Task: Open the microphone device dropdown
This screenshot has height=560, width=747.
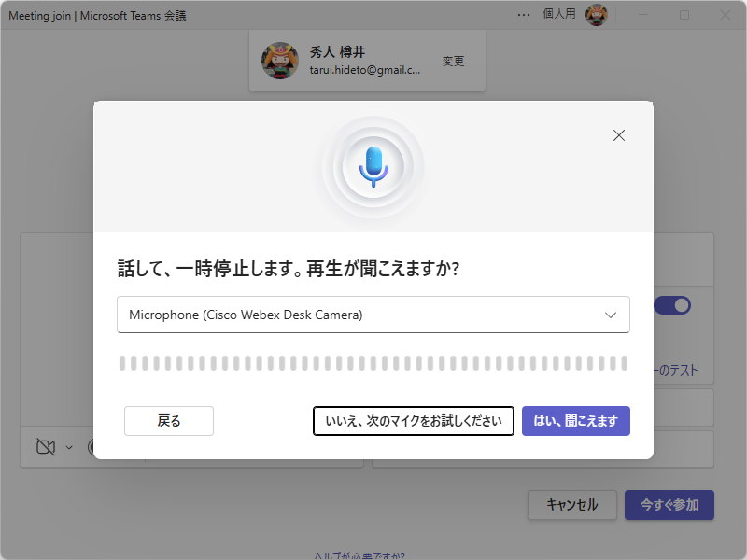Action: (x=373, y=315)
